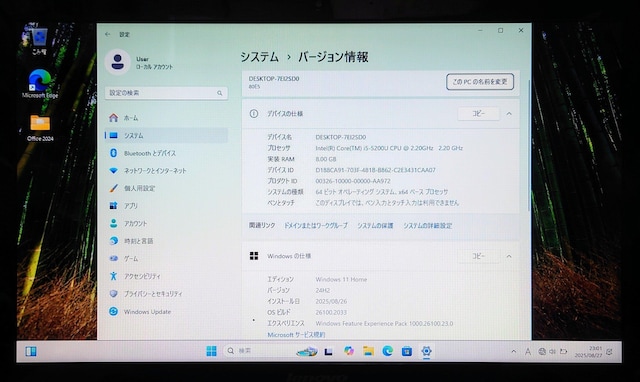Copy device specifications with コピー button
640x382 pixels.
coord(478,113)
